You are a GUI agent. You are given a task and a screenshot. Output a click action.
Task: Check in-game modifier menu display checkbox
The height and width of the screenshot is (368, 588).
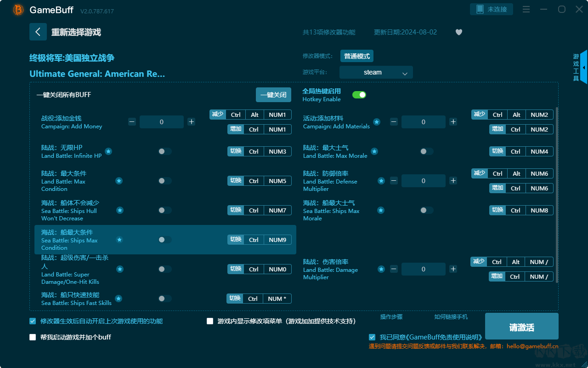point(210,321)
